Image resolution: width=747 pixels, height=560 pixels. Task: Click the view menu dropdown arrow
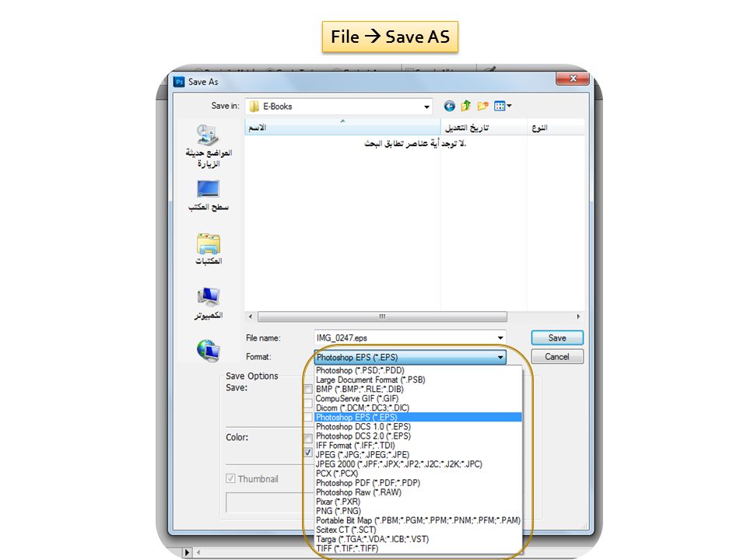tap(509, 106)
